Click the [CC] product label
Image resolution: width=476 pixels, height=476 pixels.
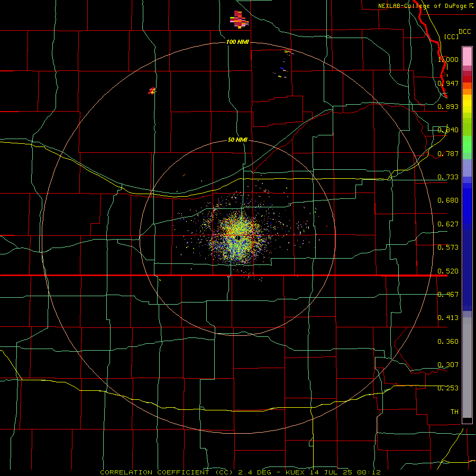[x=451, y=36]
